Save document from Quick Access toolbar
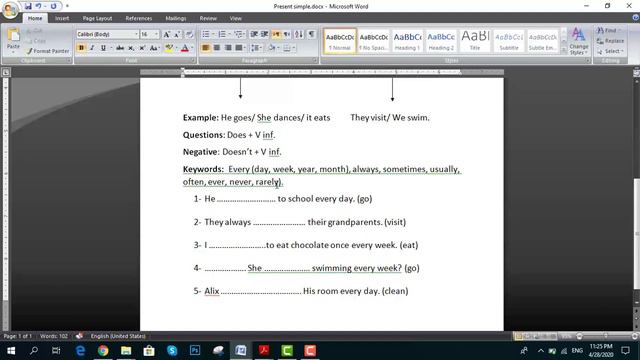Image resolution: width=640 pixels, height=360 pixels. [x=28, y=6]
